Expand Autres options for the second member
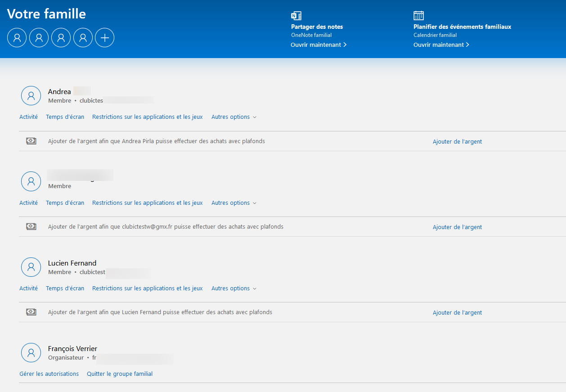This screenshot has height=392, width=566. click(x=234, y=203)
